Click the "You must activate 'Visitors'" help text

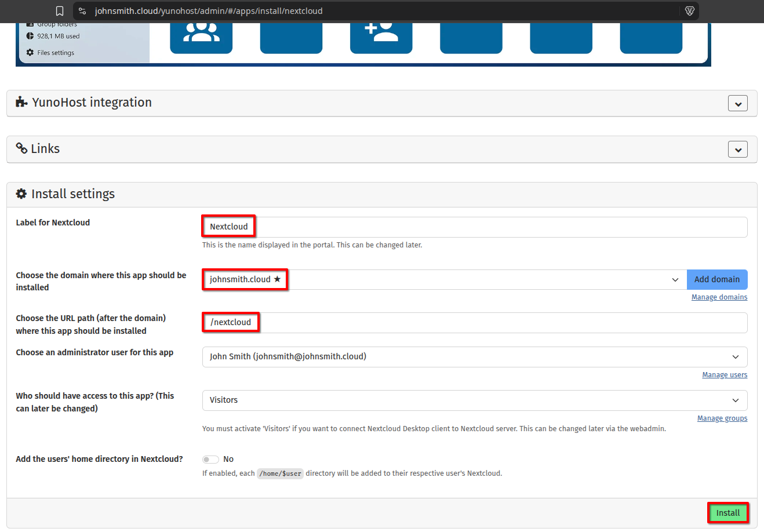[x=434, y=429]
